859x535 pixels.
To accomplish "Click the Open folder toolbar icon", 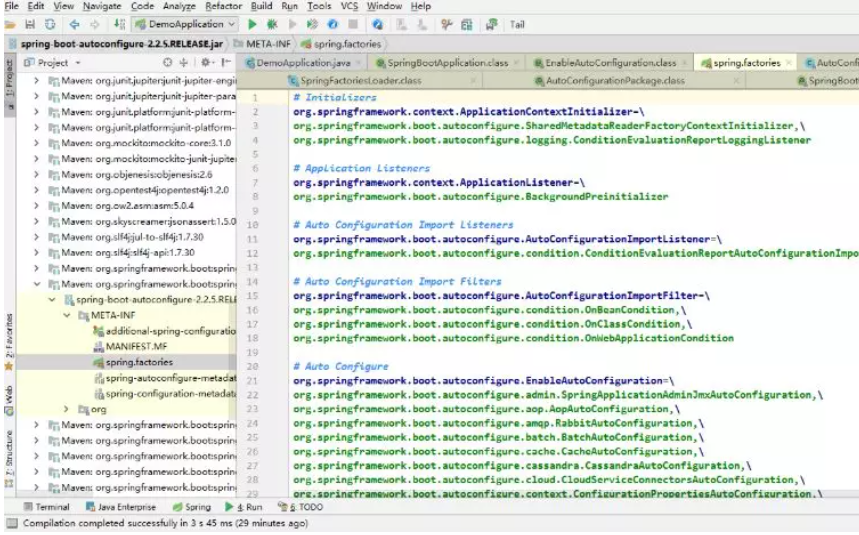I will coord(9,25).
